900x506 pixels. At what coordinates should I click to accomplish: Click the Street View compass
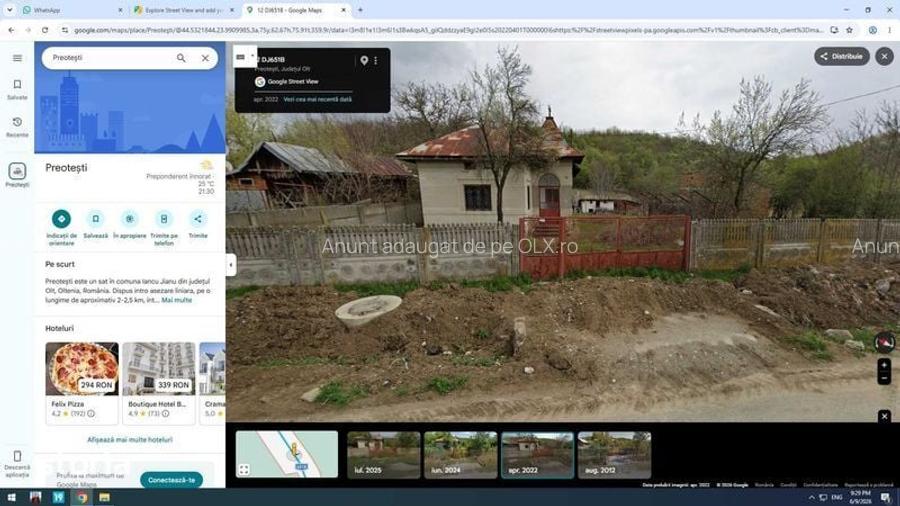[x=885, y=342]
